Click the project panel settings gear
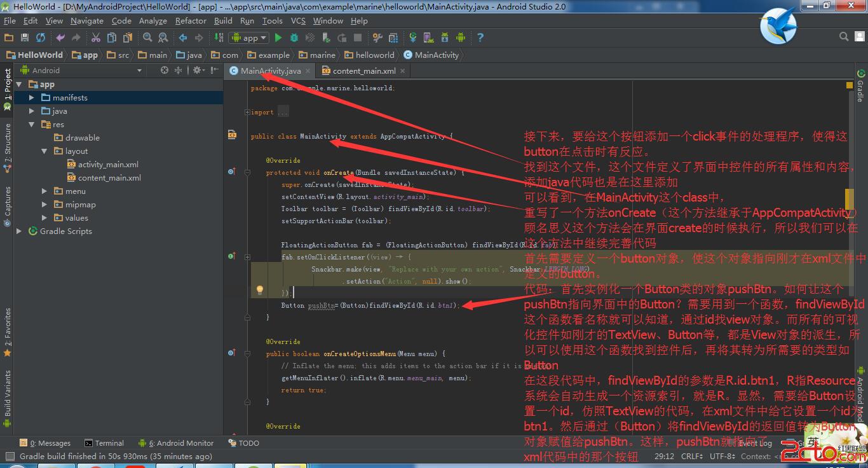This screenshot has width=868, height=468. coord(197,71)
